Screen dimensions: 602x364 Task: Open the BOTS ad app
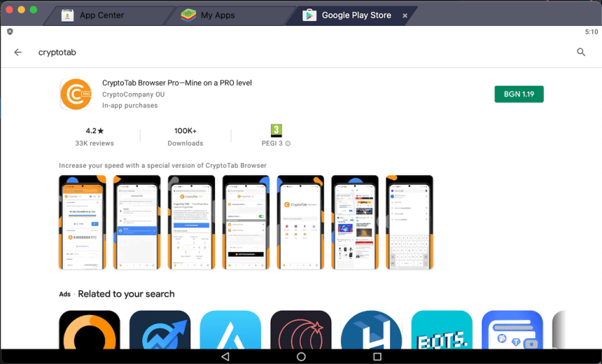(x=442, y=330)
